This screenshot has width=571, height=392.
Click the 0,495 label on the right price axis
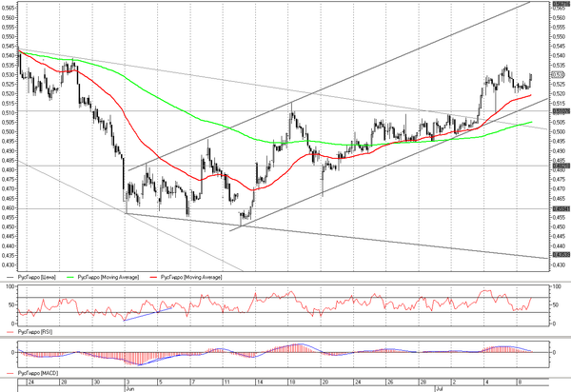click(x=559, y=141)
